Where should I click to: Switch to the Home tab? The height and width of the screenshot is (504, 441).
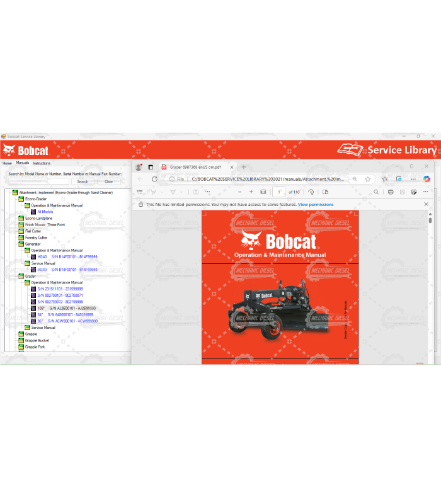7,163
